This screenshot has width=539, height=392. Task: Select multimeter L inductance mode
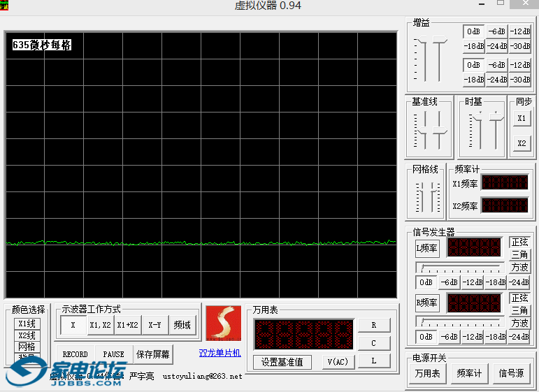point(374,361)
